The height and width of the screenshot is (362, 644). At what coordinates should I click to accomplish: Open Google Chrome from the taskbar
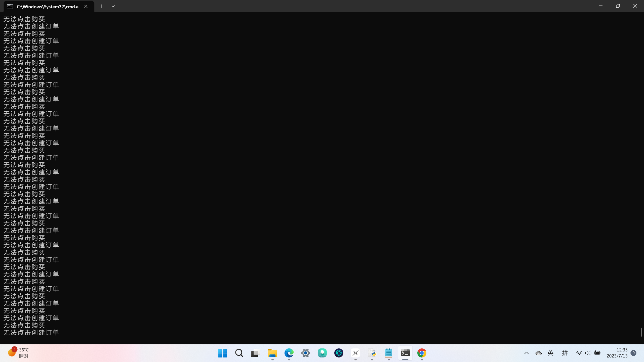[x=422, y=353]
